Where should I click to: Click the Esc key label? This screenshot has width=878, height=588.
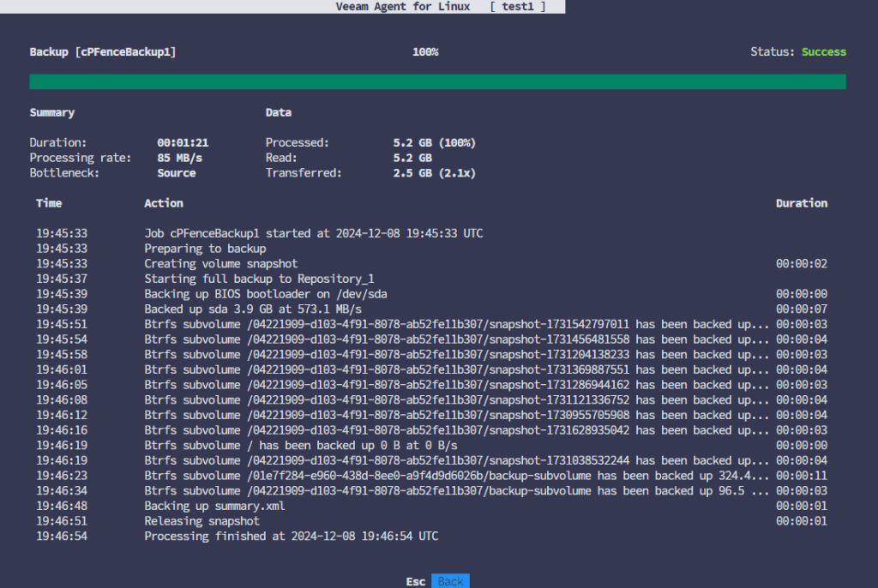click(x=415, y=581)
